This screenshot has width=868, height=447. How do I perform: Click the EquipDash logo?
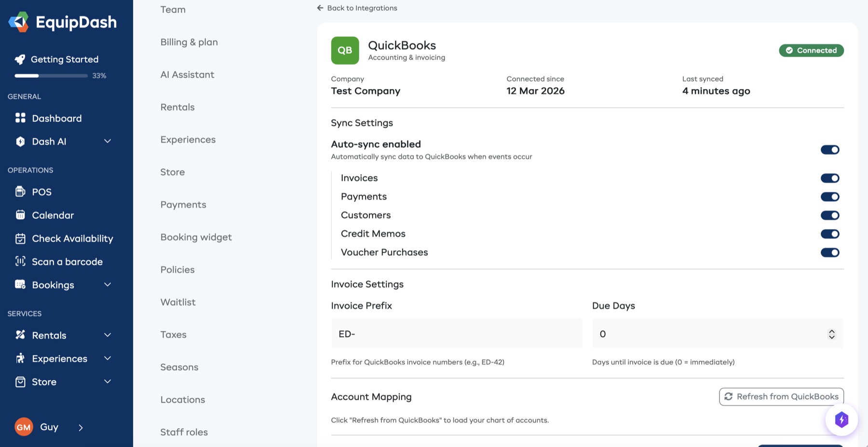62,21
